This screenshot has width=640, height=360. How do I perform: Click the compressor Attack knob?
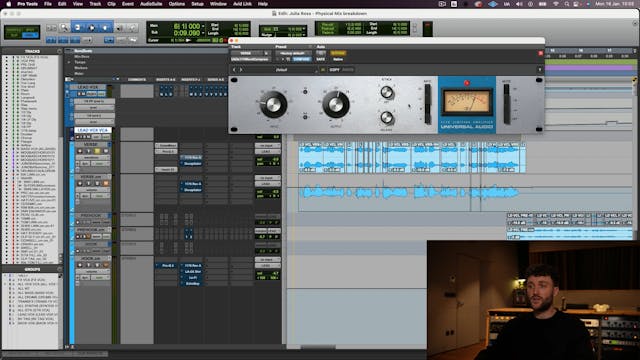pyautogui.click(x=387, y=93)
